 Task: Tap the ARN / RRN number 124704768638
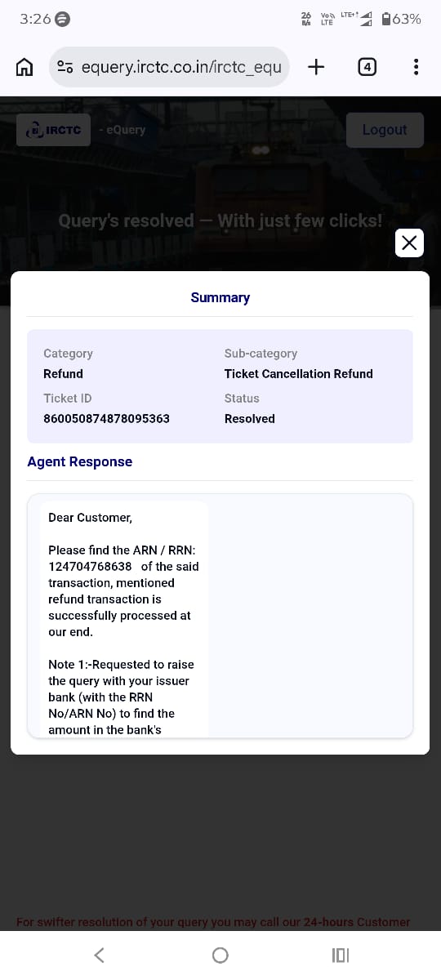pyautogui.click(x=90, y=566)
